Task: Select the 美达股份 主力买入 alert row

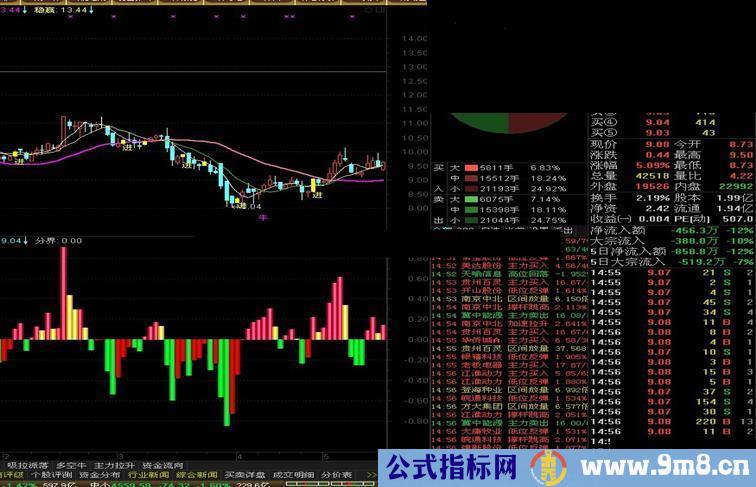Action: (509, 266)
